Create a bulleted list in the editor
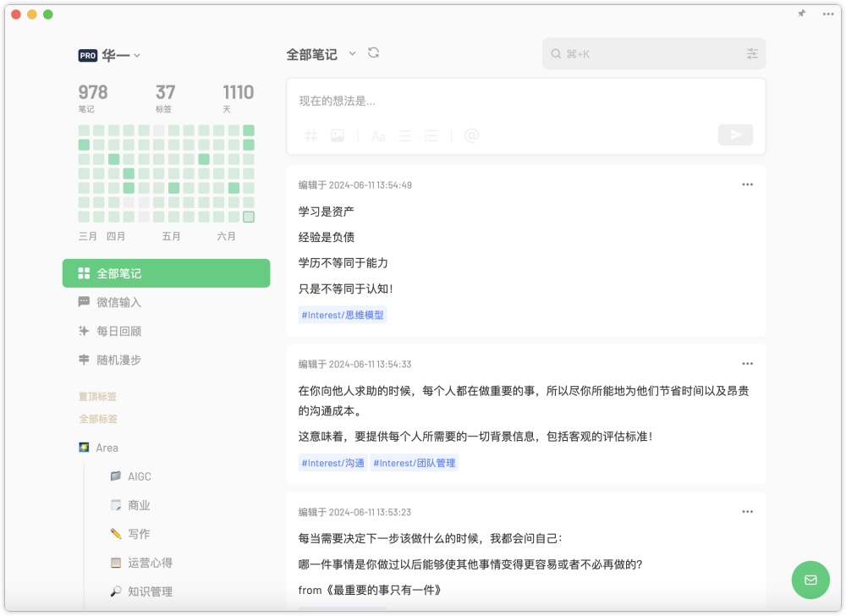 [404, 135]
